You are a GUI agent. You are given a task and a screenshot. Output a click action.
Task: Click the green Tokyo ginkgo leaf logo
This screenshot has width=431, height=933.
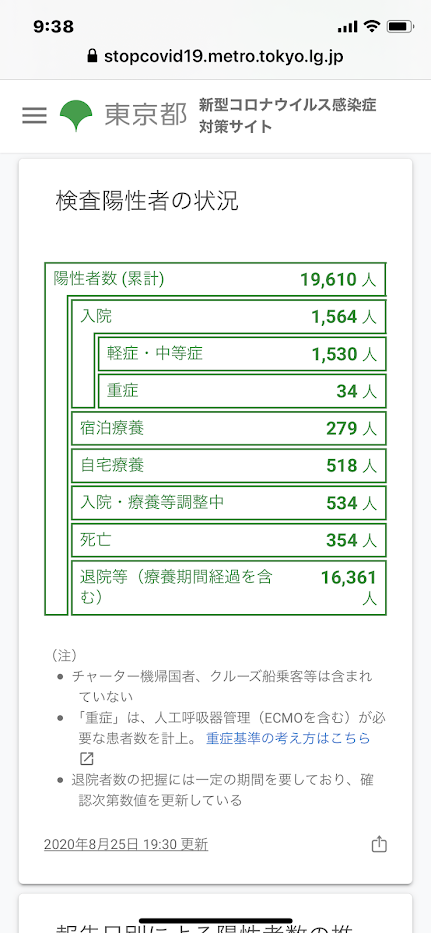tap(76, 115)
